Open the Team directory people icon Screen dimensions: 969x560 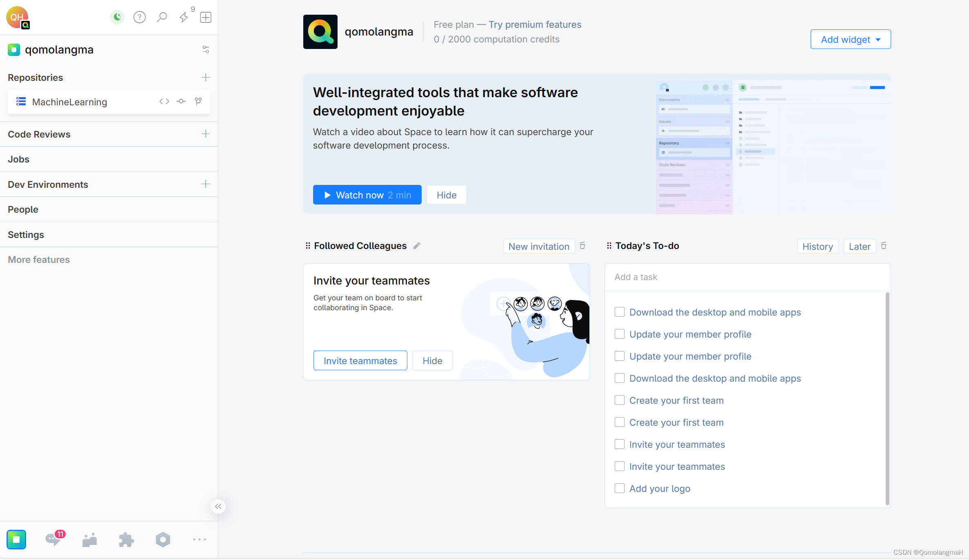click(x=89, y=539)
